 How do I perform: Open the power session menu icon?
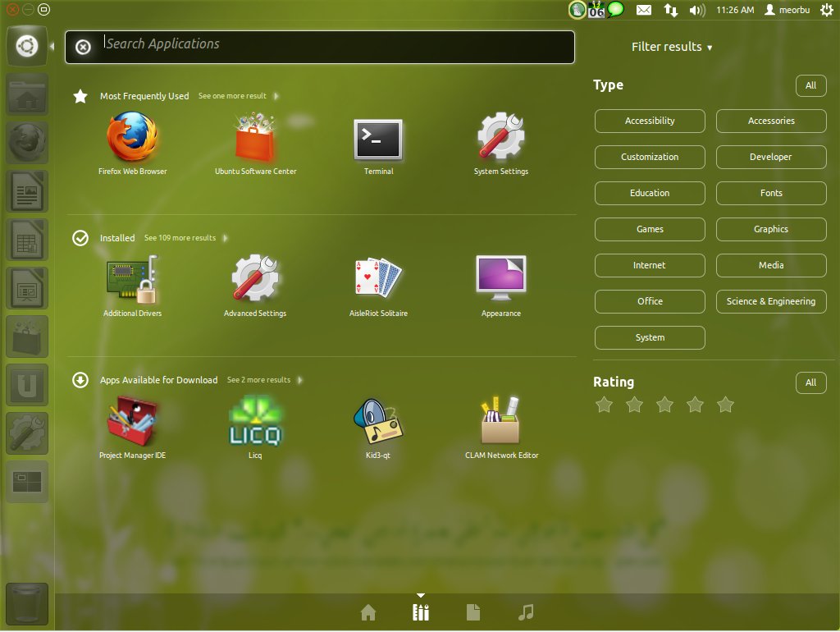tap(827, 10)
